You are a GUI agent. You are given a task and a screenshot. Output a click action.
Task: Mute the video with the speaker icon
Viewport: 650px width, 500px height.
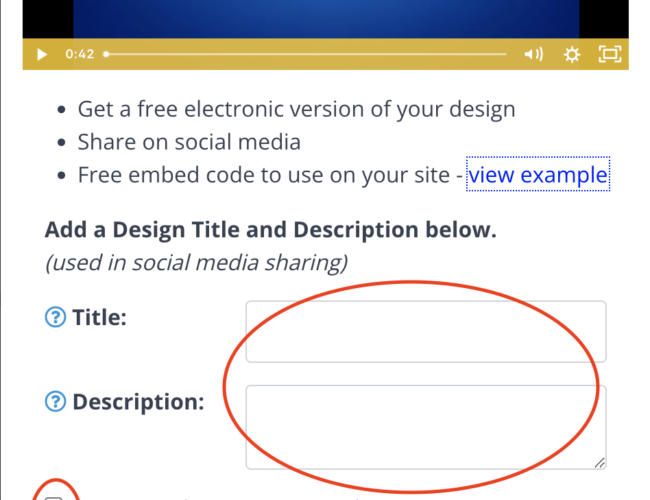click(534, 54)
